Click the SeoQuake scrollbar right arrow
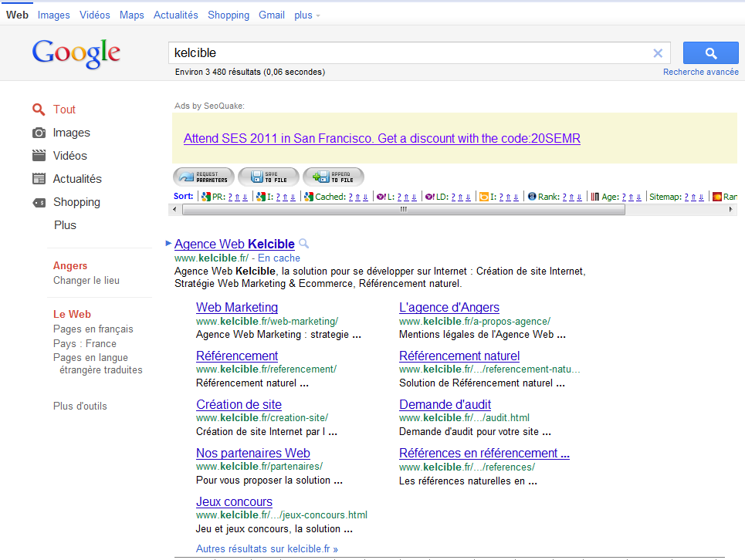The width and height of the screenshot is (745, 560). pyautogui.click(x=731, y=209)
